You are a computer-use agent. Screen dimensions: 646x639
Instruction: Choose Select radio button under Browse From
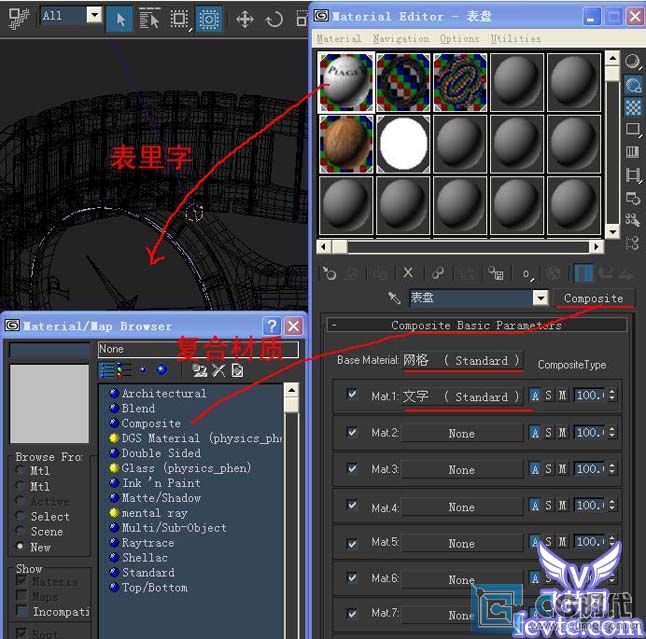(20, 515)
